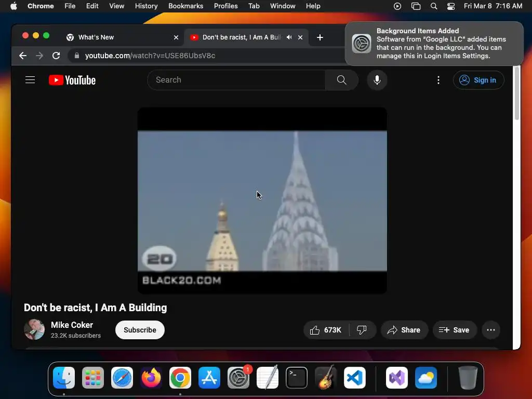This screenshot has width=532, height=399.
Task: Dislike the video with the thumbs down
Action: [362, 330]
